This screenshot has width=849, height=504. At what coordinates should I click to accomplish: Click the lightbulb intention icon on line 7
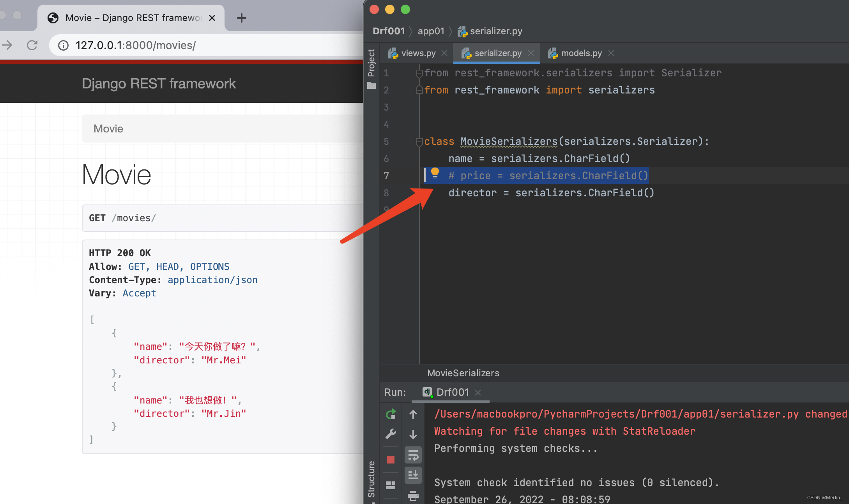435,173
